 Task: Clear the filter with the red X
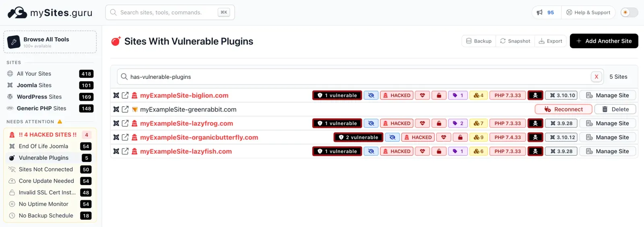pyautogui.click(x=597, y=77)
